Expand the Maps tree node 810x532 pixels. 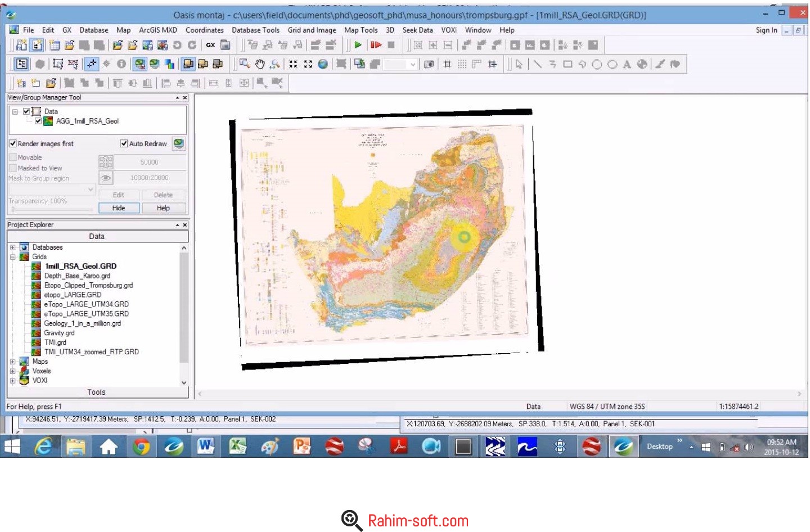[12, 362]
